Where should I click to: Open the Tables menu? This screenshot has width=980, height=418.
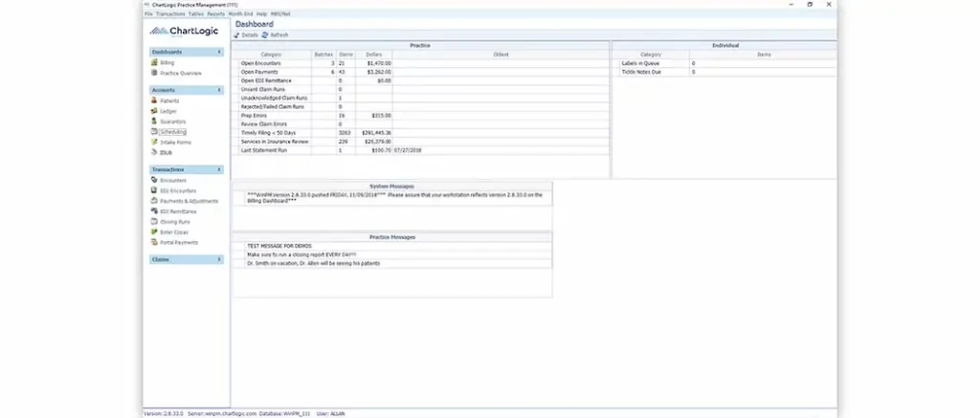point(196,13)
